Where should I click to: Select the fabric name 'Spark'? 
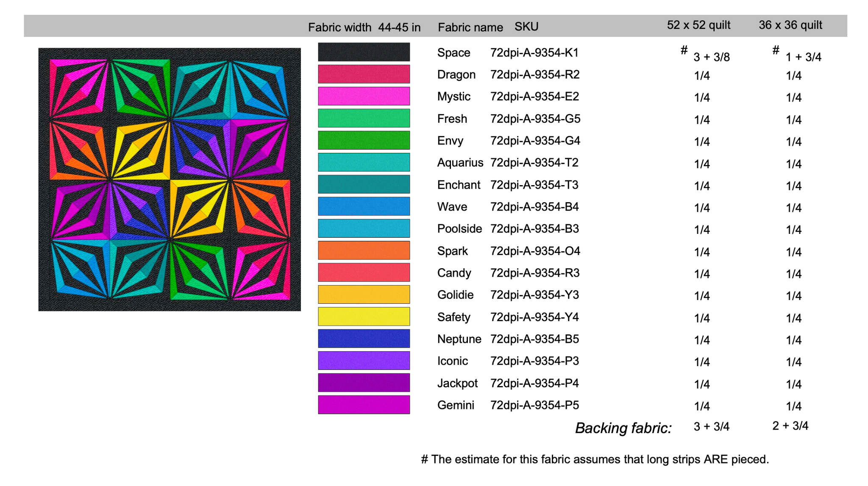[452, 251]
